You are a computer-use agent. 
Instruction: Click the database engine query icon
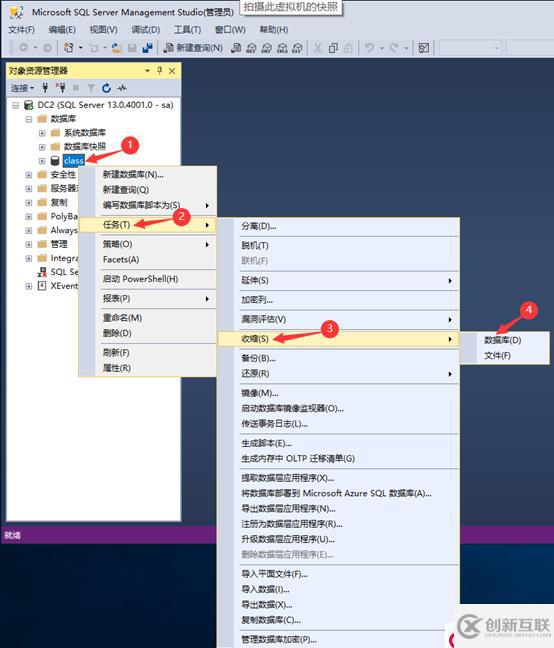236,48
